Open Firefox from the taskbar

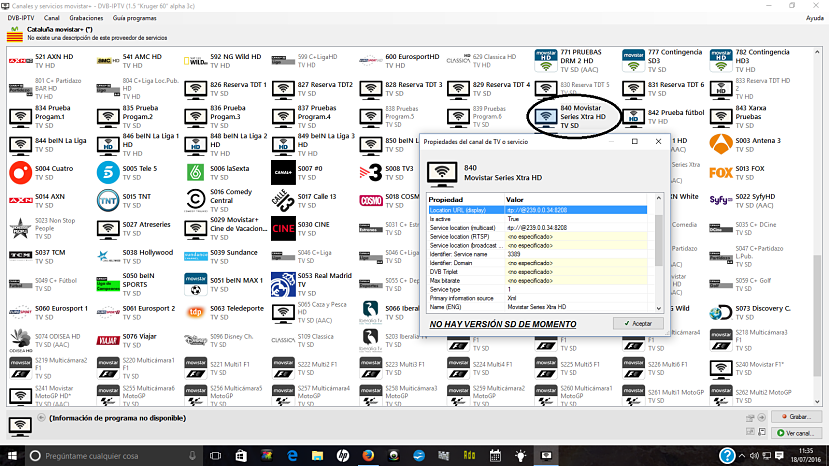coord(368,455)
